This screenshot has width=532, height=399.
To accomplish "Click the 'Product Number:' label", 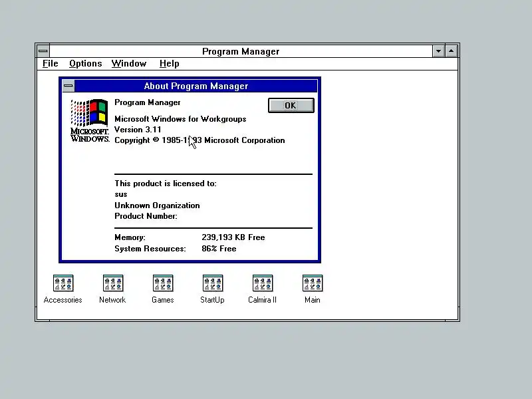I will pos(146,216).
